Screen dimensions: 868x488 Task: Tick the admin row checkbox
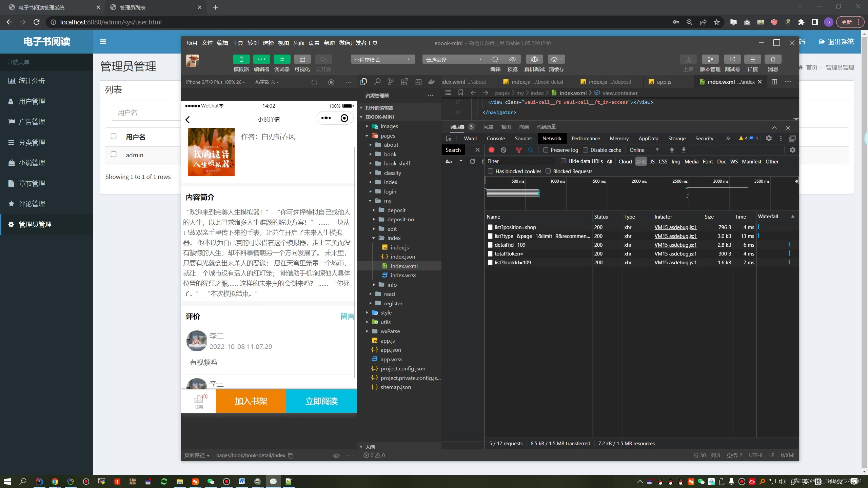(114, 155)
